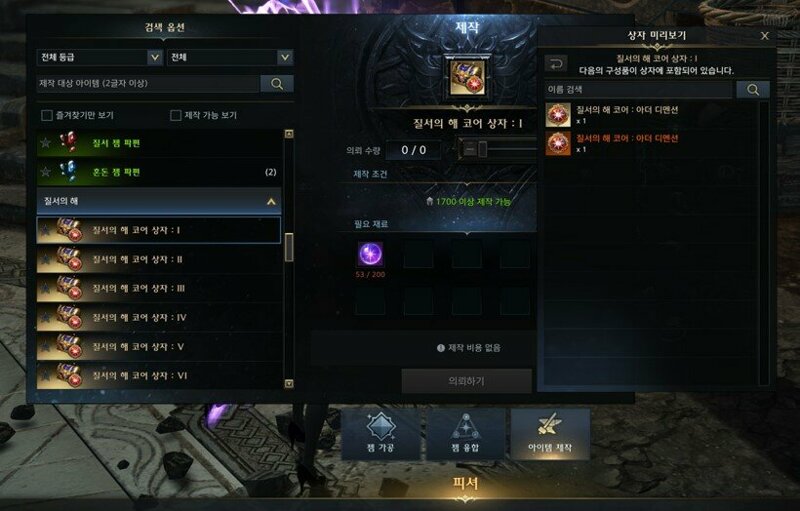This screenshot has width=800, height=511.
Task: Favorite the 혼돈 젬 파편 star icon
Action: coord(46,172)
